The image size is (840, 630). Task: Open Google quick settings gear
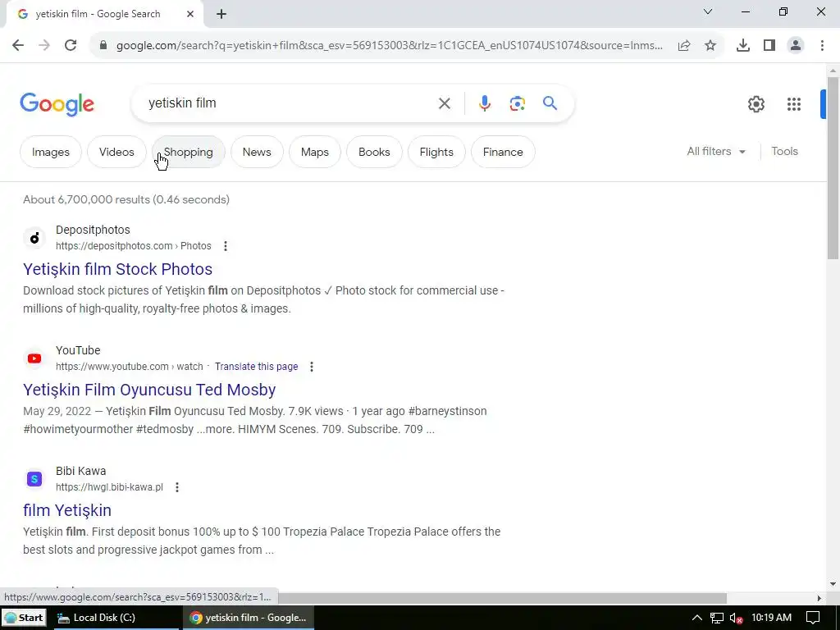(x=756, y=104)
